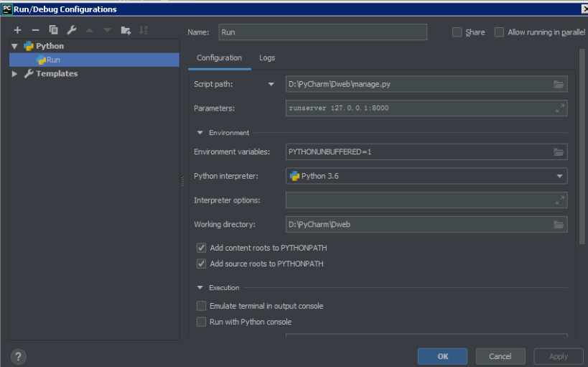The image size is (588, 367).
Task: Click the Copy Configuration icon
Action: [53, 30]
